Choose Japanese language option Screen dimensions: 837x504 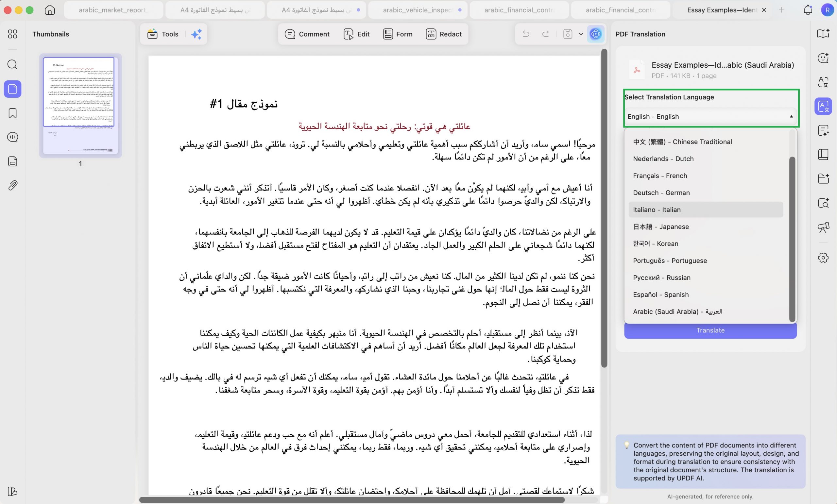706,227
